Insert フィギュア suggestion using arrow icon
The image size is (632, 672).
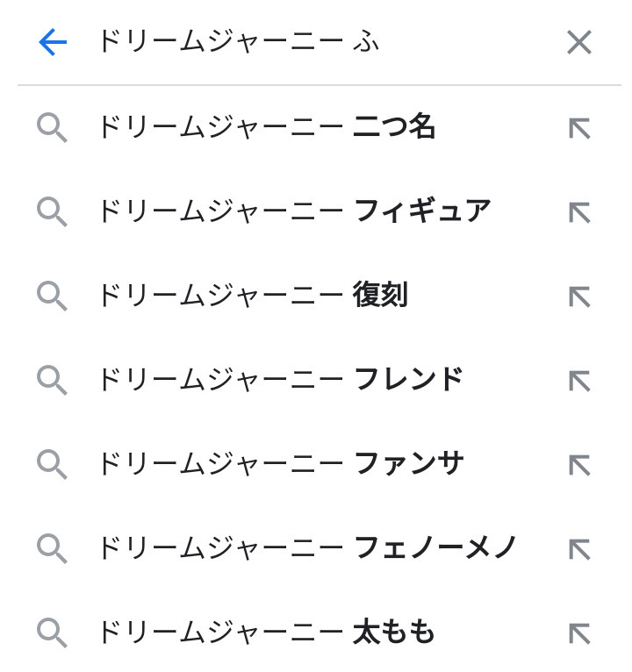[x=578, y=212]
